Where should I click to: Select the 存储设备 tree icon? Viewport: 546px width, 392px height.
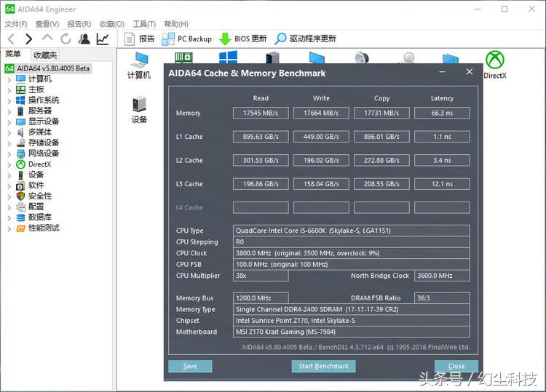point(20,143)
